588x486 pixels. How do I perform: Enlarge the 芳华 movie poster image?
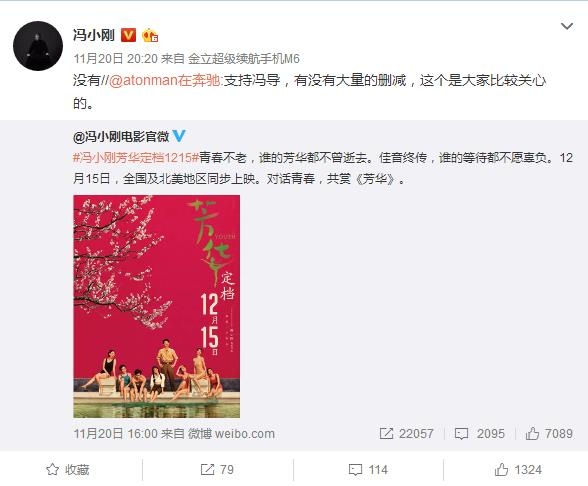coord(157,306)
